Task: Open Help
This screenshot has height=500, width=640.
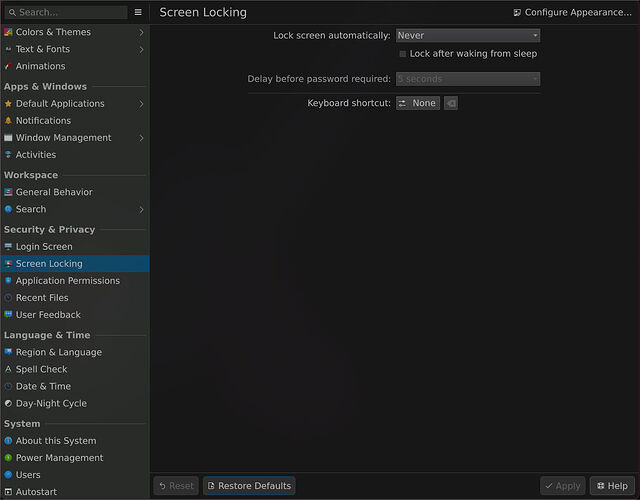Action: pyautogui.click(x=612, y=486)
